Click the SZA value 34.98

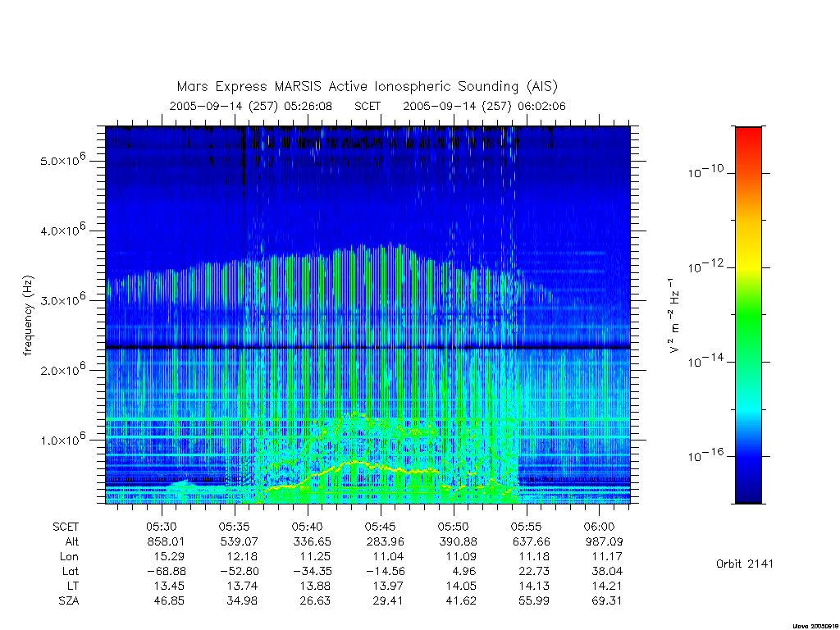tap(242, 601)
